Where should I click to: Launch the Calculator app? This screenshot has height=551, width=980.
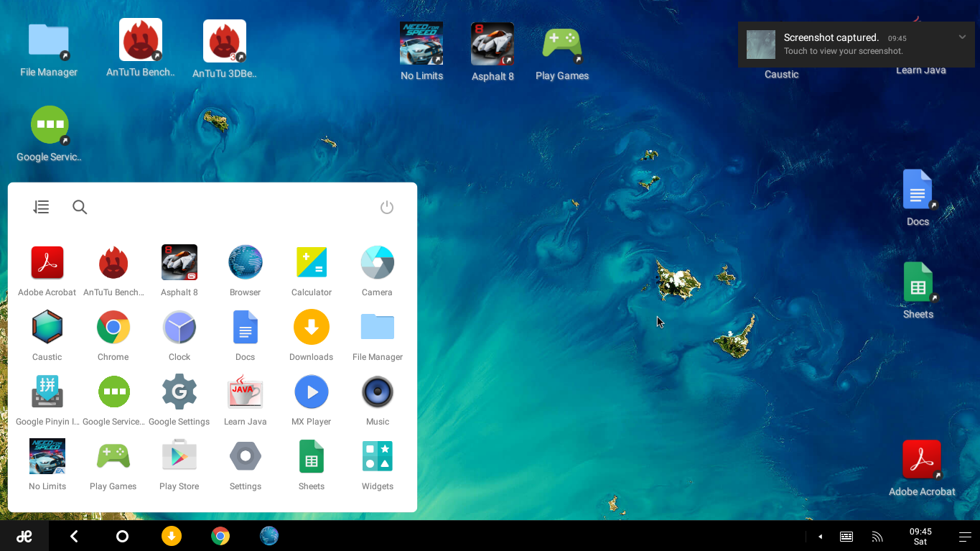pos(312,263)
